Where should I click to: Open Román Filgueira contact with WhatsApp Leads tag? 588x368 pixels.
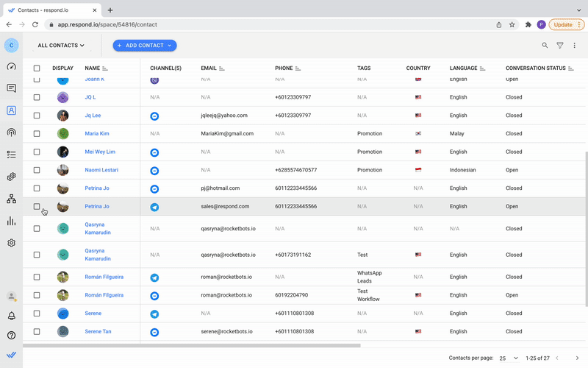tap(104, 277)
